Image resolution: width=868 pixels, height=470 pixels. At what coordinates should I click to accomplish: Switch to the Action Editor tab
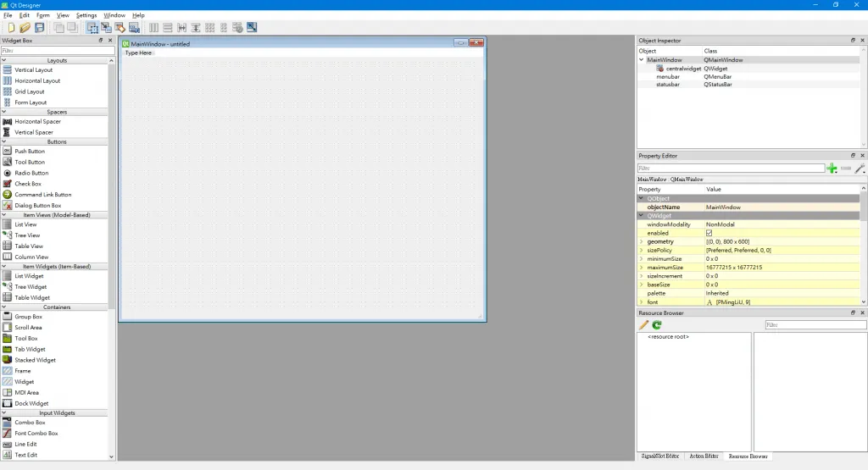click(702, 456)
